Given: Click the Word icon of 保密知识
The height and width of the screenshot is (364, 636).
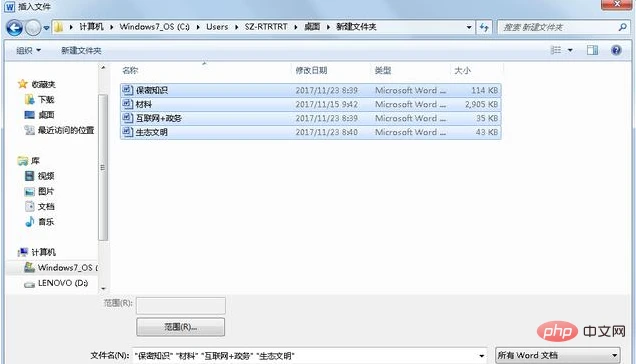Looking at the screenshot, I should [127, 90].
